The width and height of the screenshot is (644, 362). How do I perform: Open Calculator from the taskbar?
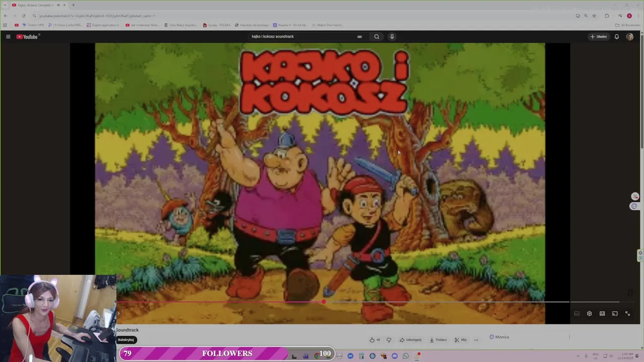(x=361, y=356)
